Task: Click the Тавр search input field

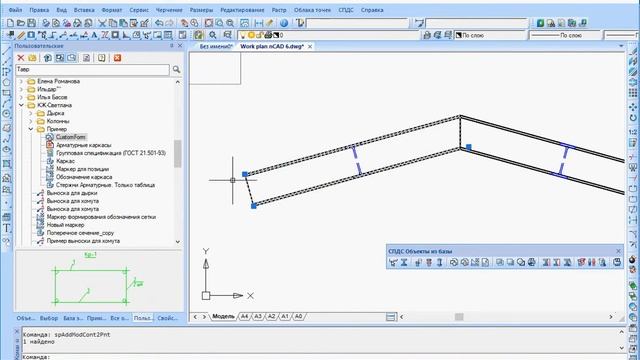Action: coord(92,69)
